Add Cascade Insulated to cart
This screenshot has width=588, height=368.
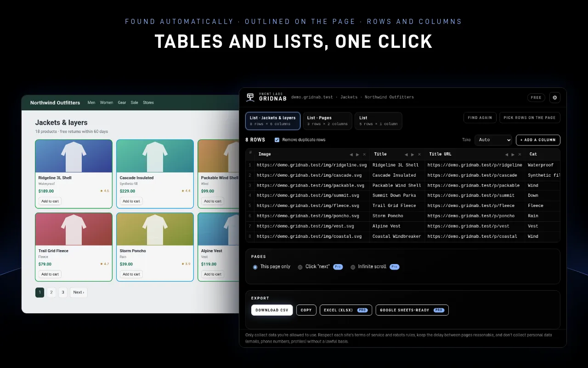click(131, 201)
